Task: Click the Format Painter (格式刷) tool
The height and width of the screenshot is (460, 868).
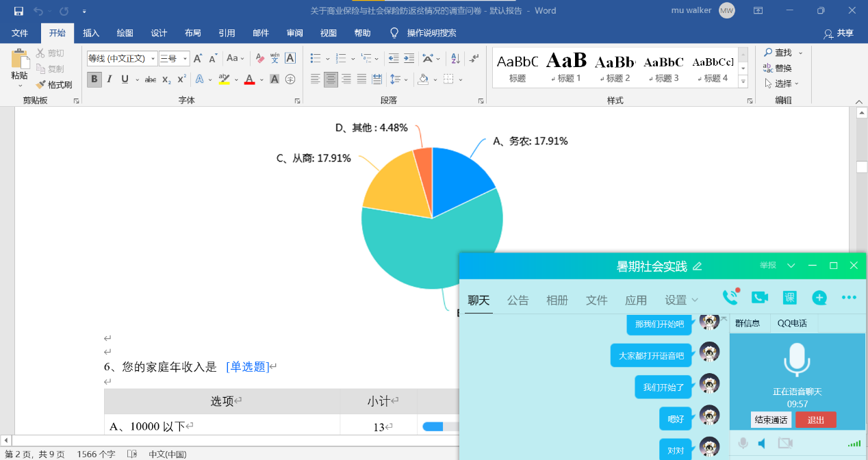Action: [x=54, y=85]
